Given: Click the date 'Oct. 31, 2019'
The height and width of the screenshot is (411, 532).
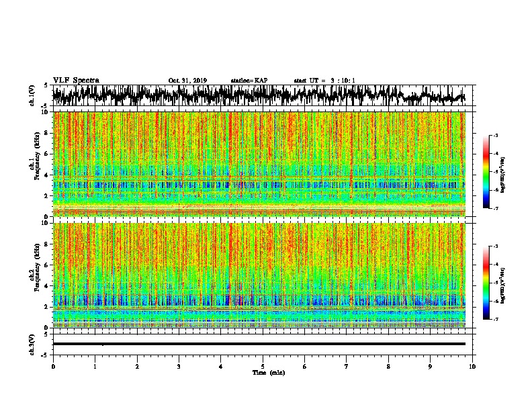Looking at the screenshot, I should pyautogui.click(x=187, y=81).
